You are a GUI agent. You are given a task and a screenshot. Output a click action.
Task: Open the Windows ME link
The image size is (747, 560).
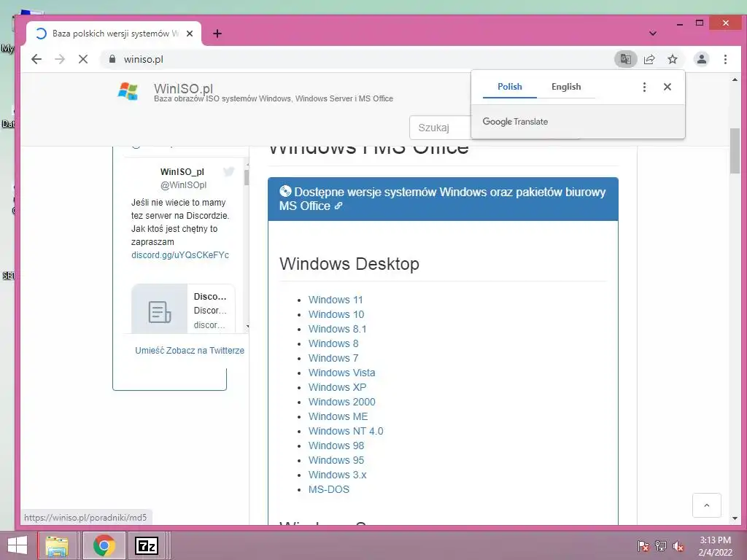338,416
